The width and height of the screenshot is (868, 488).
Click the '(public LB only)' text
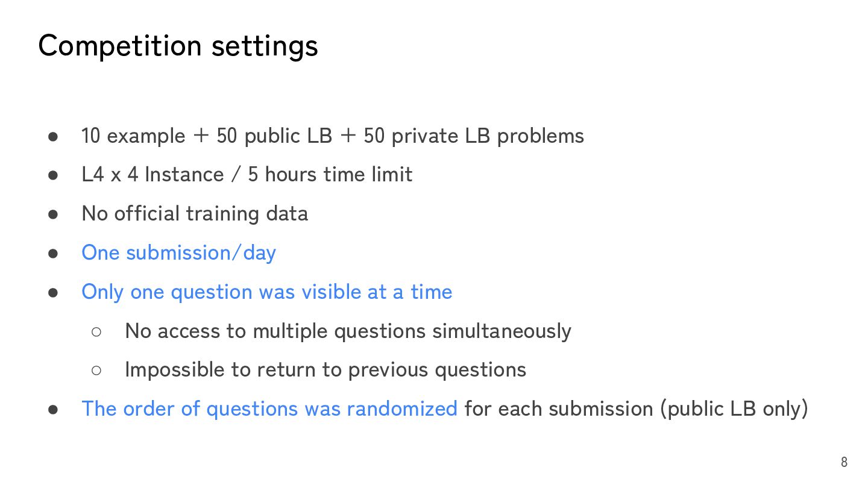click(734, 409)
